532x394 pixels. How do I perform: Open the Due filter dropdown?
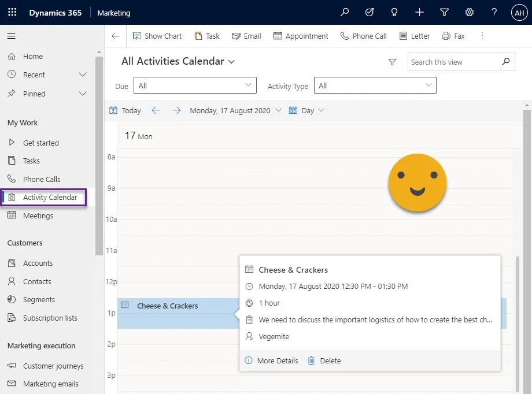tap(195, 85)
